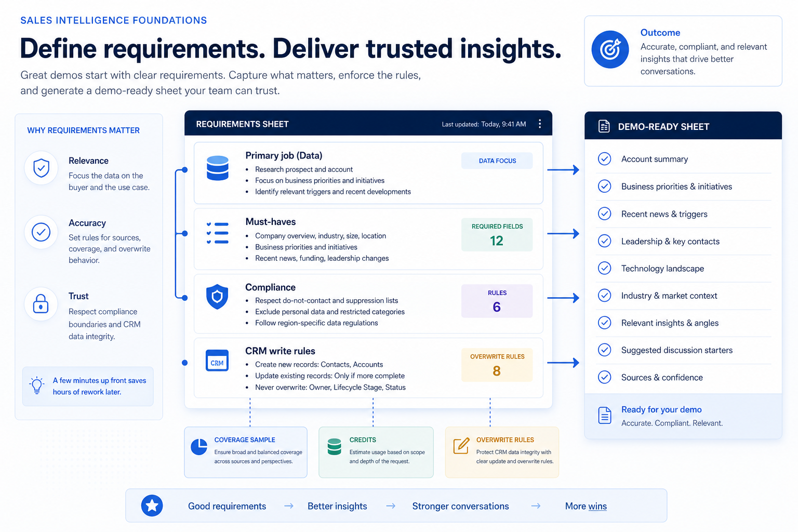Toggle Recent news & triggers check
Viewport: 798px width, 532px height.
pos(605,214)
